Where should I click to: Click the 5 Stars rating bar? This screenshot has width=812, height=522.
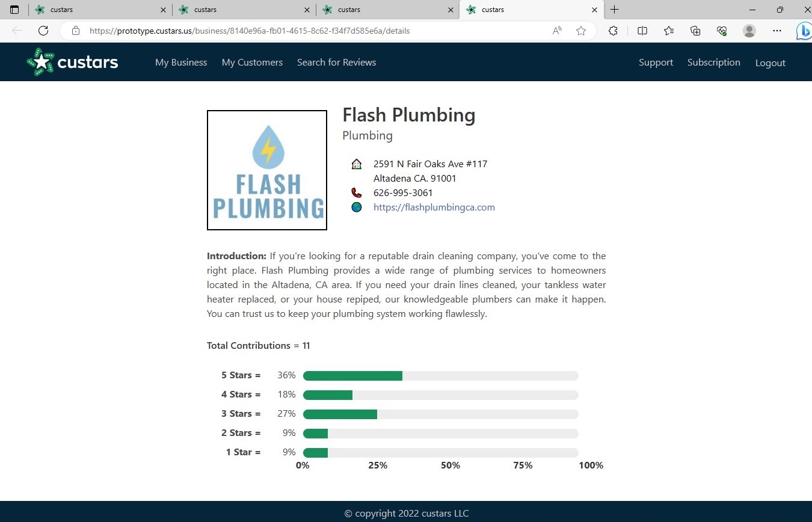pyautogui.click(x=440, y=376)
